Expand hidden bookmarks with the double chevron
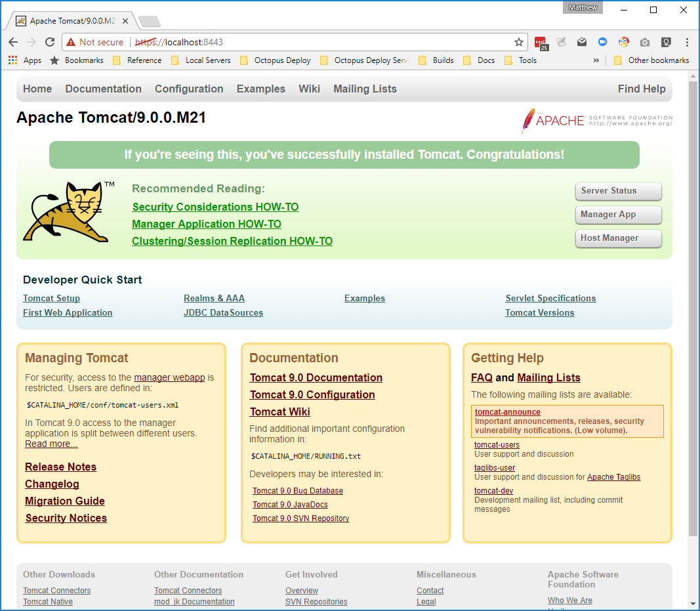This screenshot has height=611, width=700. tap(596, 60)
